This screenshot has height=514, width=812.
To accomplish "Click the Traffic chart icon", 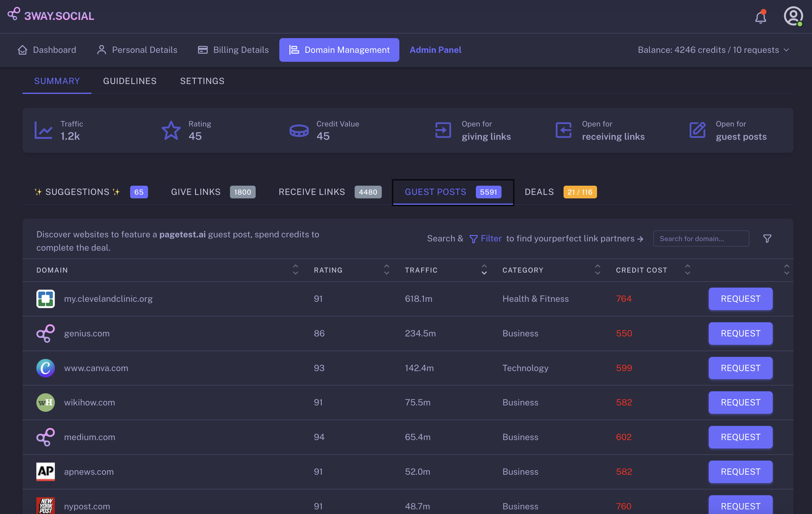I will point(44,130).
